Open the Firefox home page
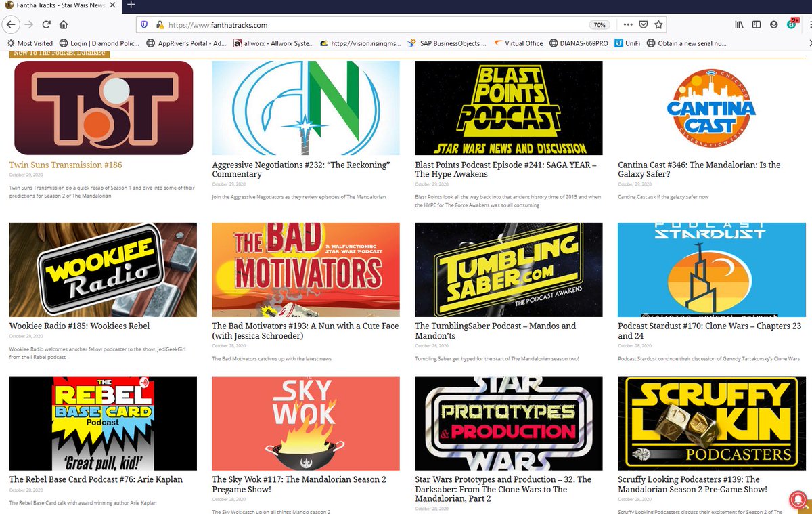The width and height of the screenshot is (812, 514). [64, 24]
